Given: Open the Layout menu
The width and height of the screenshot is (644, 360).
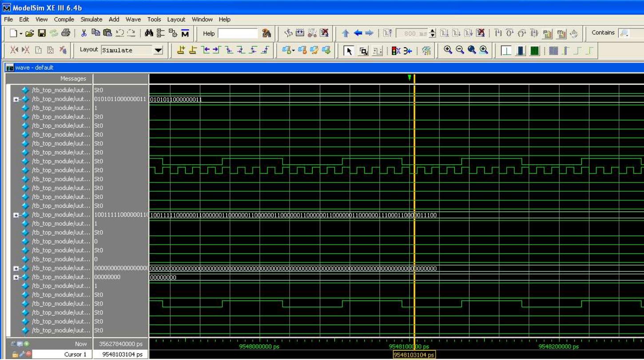Looking at the screenshot, I should [x=176, y=20].
